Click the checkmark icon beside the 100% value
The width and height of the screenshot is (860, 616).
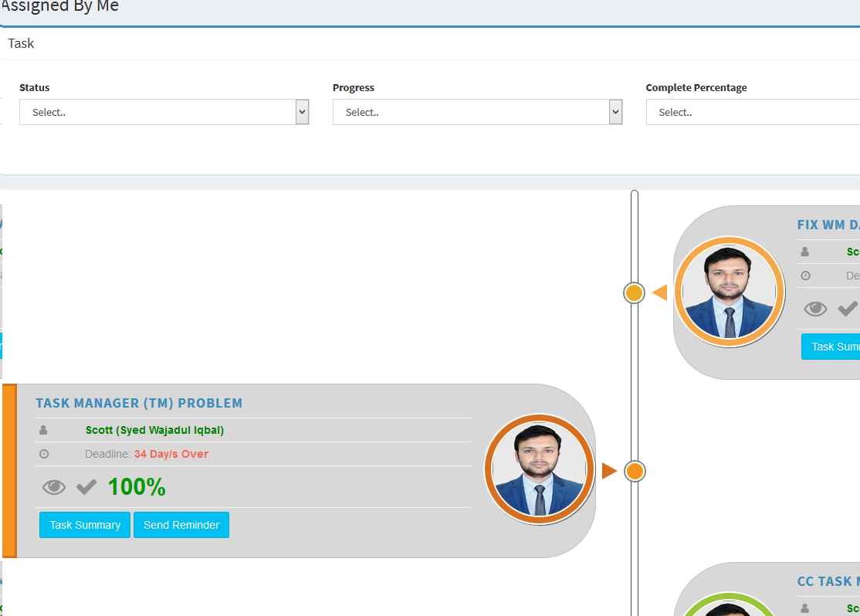86,487
